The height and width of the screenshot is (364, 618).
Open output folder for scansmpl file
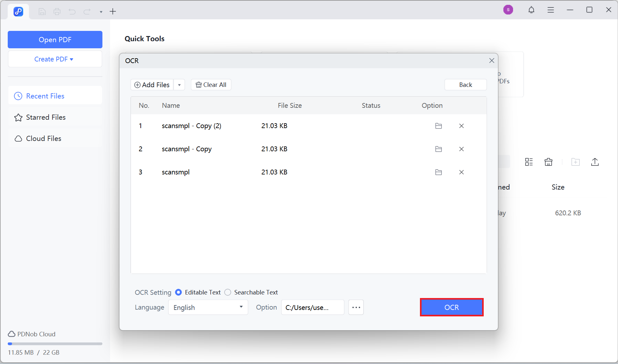[x=438, y=172]
